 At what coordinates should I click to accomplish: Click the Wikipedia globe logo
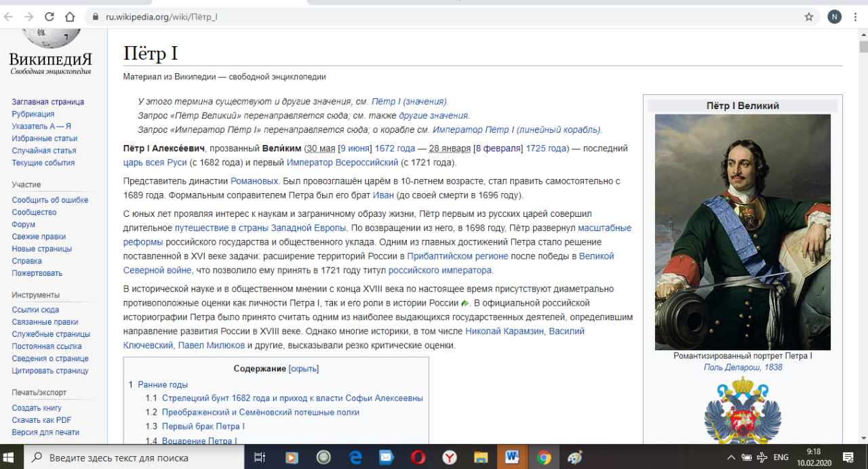pyautogui.click(x=50, y=37)
